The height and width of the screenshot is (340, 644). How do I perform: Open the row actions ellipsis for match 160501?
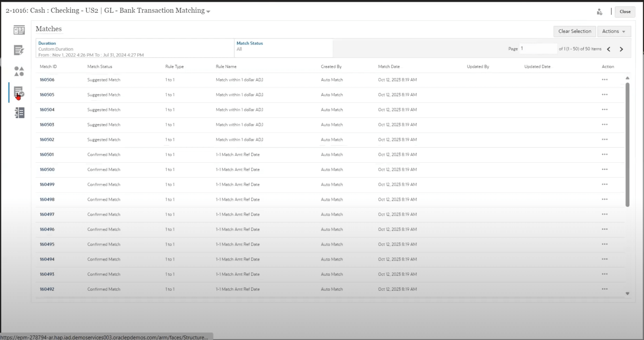click(604, 155)
